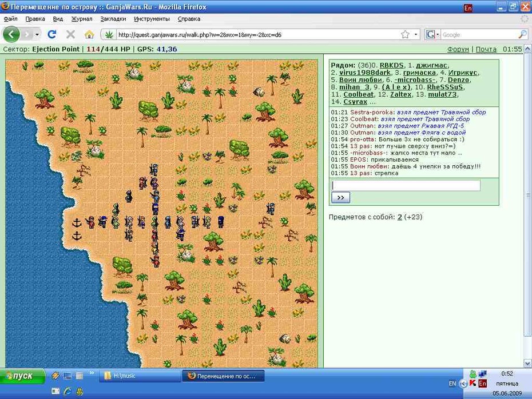Viewport: 532px width, 399px height.
Task: Click the page vertical scrollbar down arrow
Action: tap(527, 364)
